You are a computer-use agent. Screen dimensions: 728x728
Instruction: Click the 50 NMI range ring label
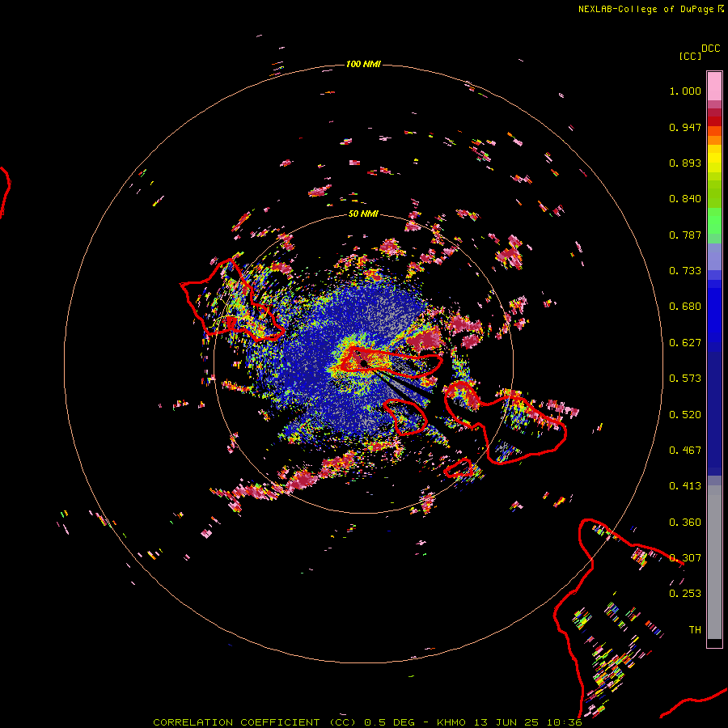[363, 214]
